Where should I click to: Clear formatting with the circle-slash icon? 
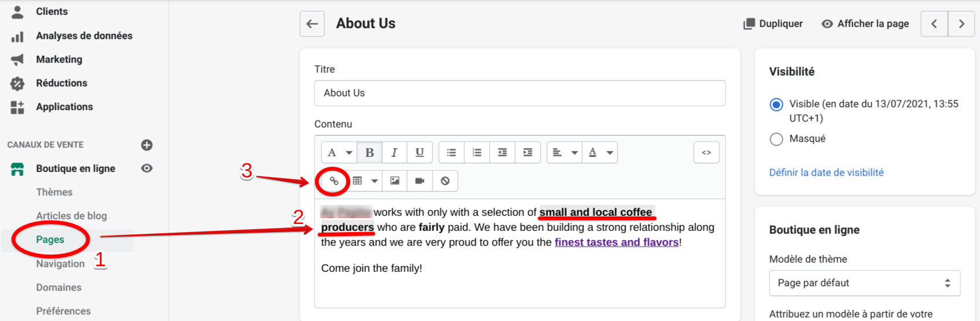point(445,181)
